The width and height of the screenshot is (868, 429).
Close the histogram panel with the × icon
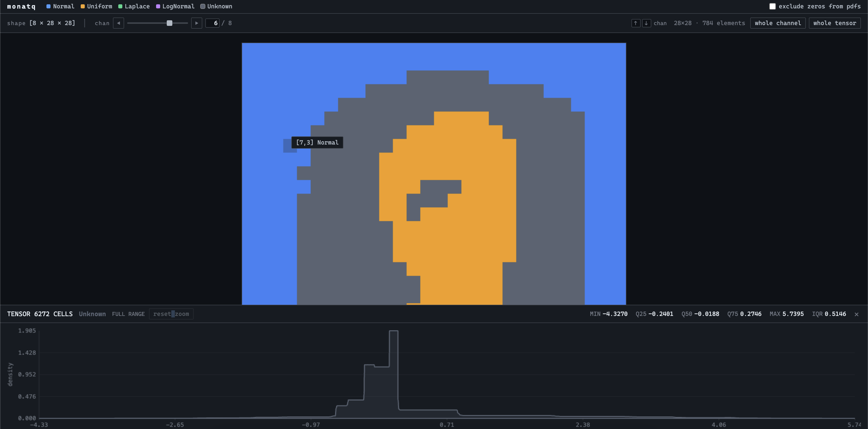coord(857,314)
